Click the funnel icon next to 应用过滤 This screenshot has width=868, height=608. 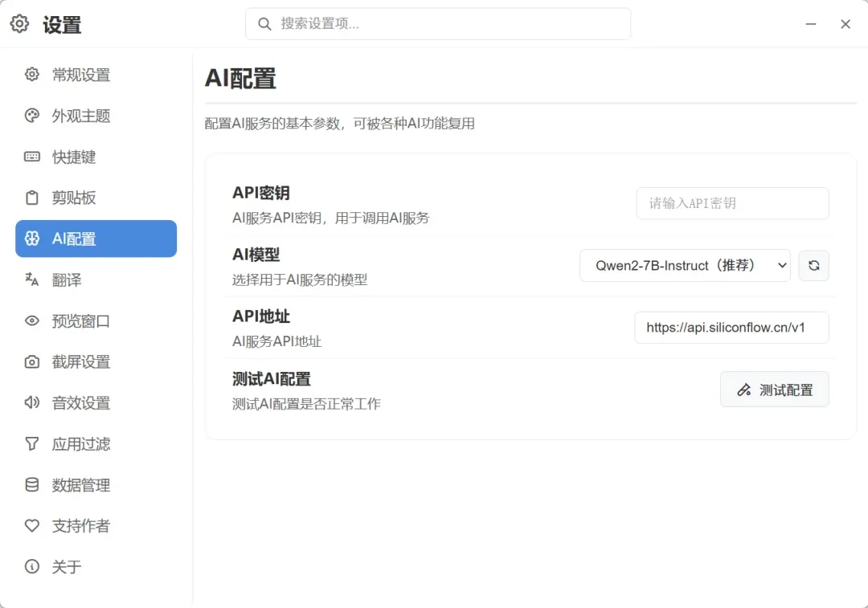tap(32, 443)
